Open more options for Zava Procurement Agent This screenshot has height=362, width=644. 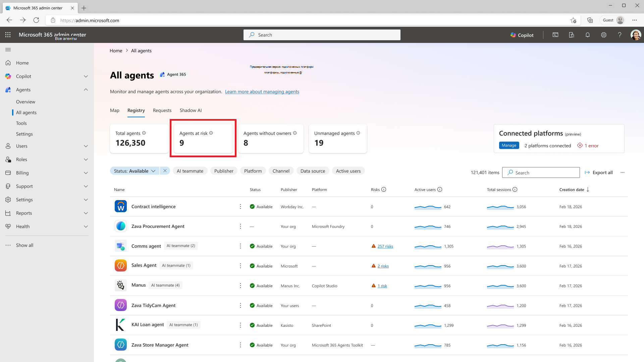click(x=240, y=226)
